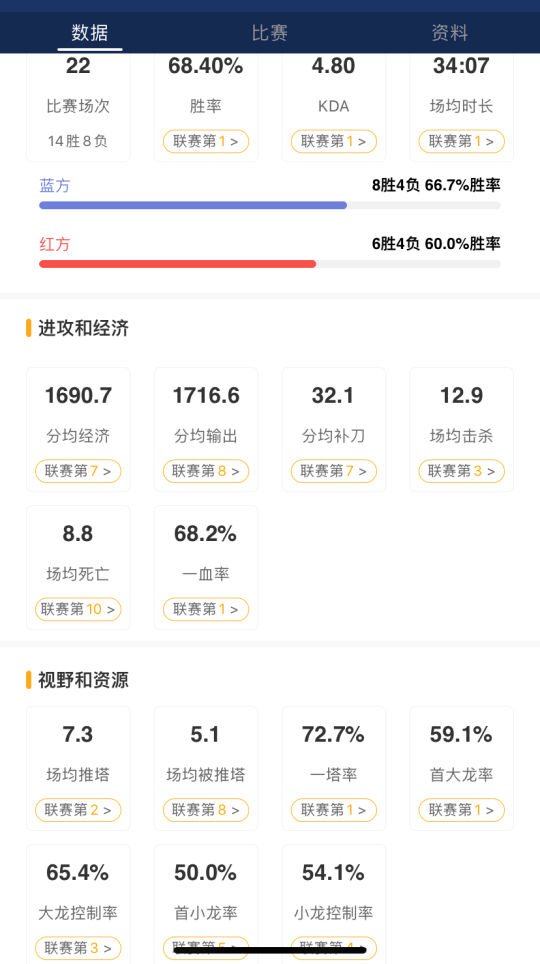Click the blue side 蓝方 win-rate bar
Image resolution: width=540 pixels, height=964 pixels.
pos(270,205)
